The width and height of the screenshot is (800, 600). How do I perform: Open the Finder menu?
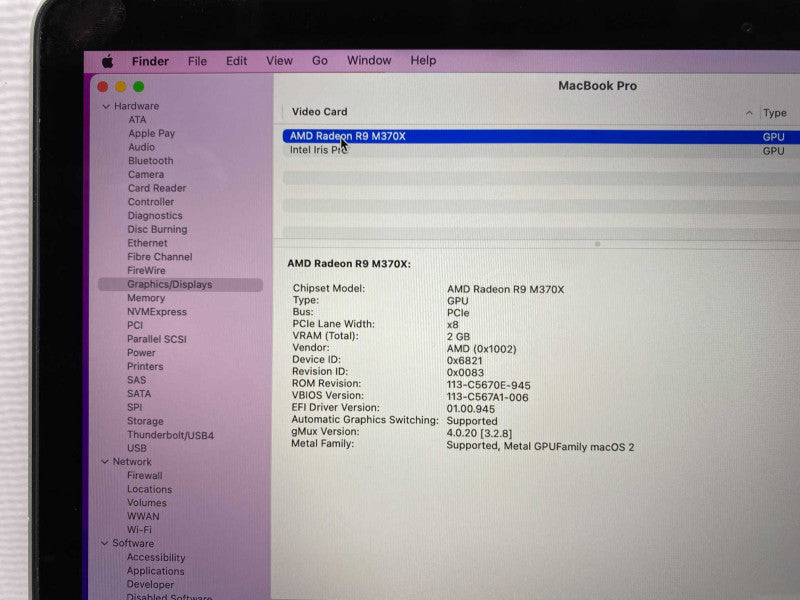coord(150,62)
